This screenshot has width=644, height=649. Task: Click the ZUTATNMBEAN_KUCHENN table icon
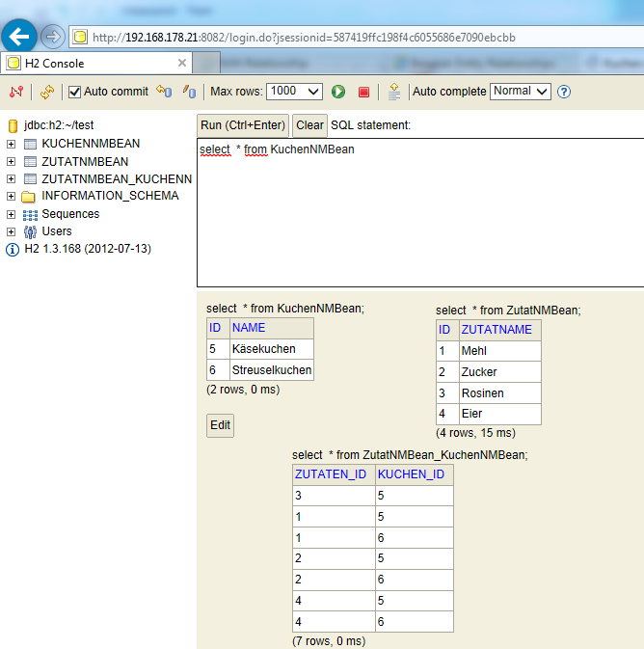(x=30, y=178)
